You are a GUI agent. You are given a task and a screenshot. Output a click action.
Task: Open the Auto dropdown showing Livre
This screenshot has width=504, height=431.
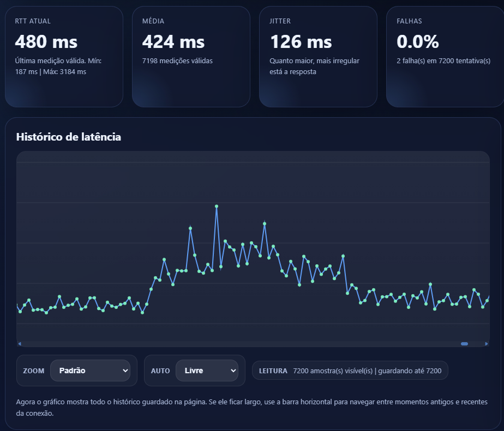[207, 371]
